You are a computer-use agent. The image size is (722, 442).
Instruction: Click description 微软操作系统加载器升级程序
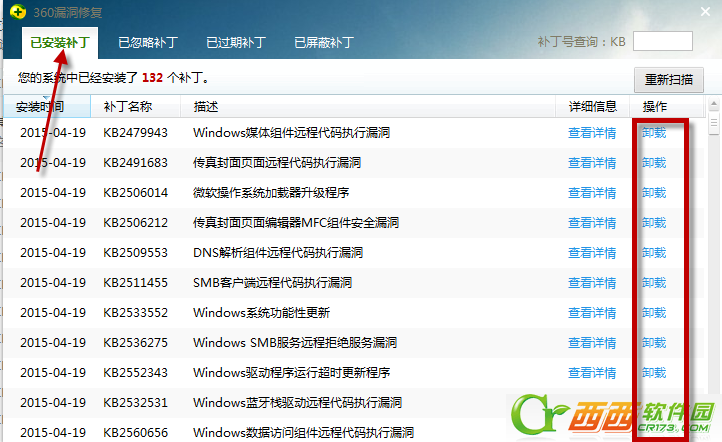coord(271,193)
